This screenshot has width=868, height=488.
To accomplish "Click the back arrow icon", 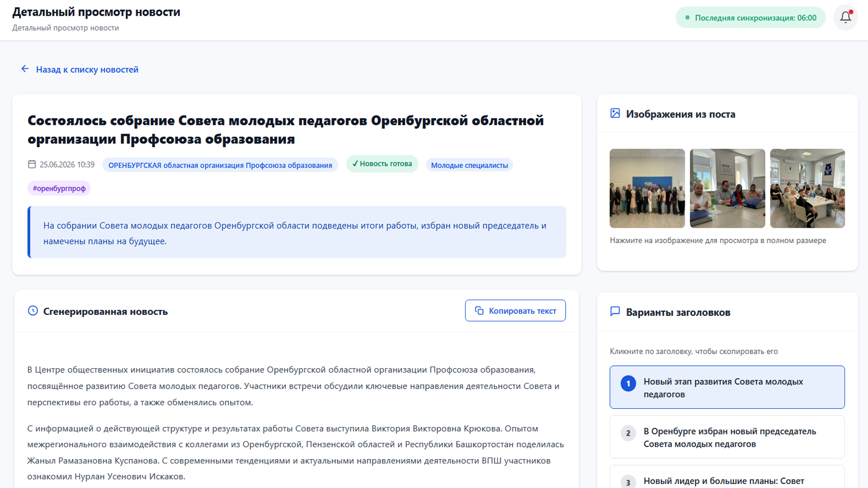I will [25, 69].
